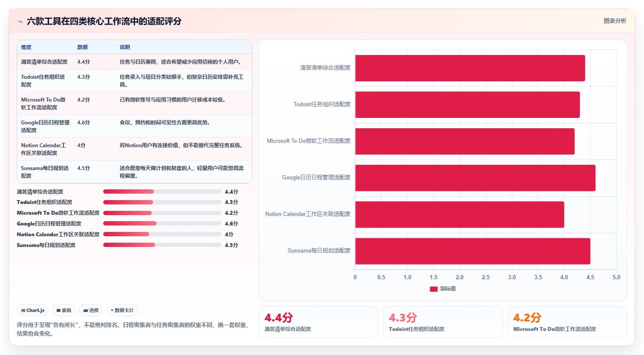Click the description starting 任务与日历兼顾
The height and width of the screenshot is (355, 644).
(181, 62)
